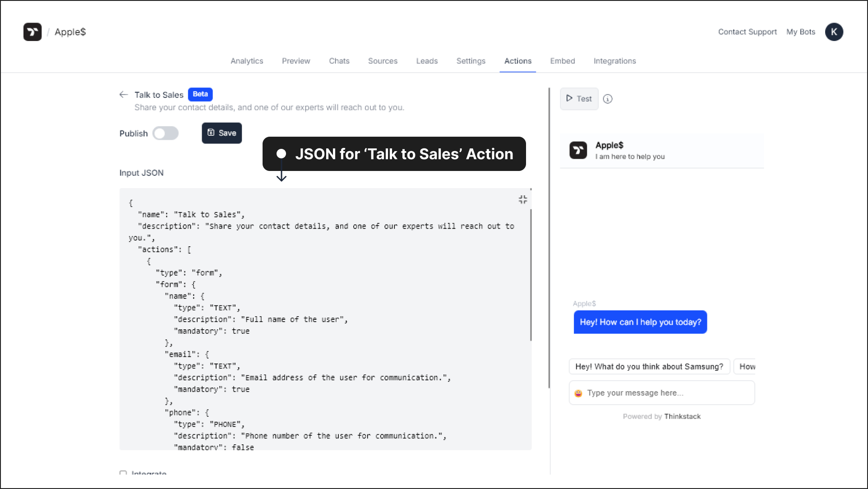Open the Leads tab

pos(427,61)
